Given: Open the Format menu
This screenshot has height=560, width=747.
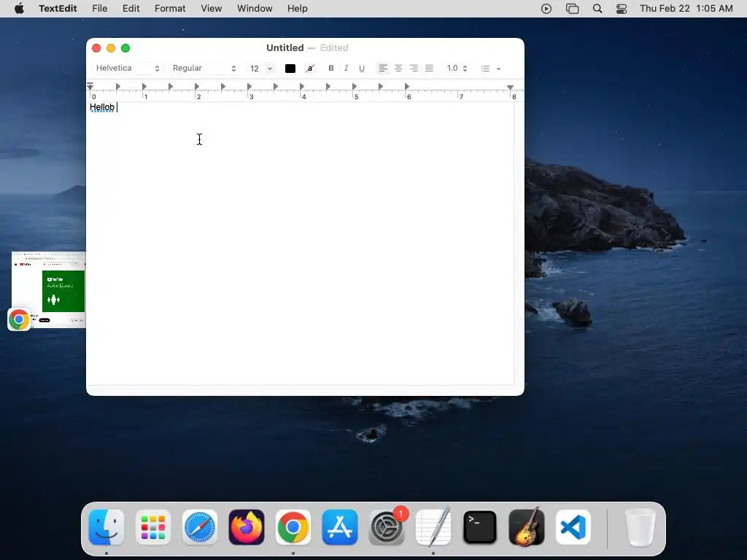Looking at the screenshot, I should click(x=170, y=9).
